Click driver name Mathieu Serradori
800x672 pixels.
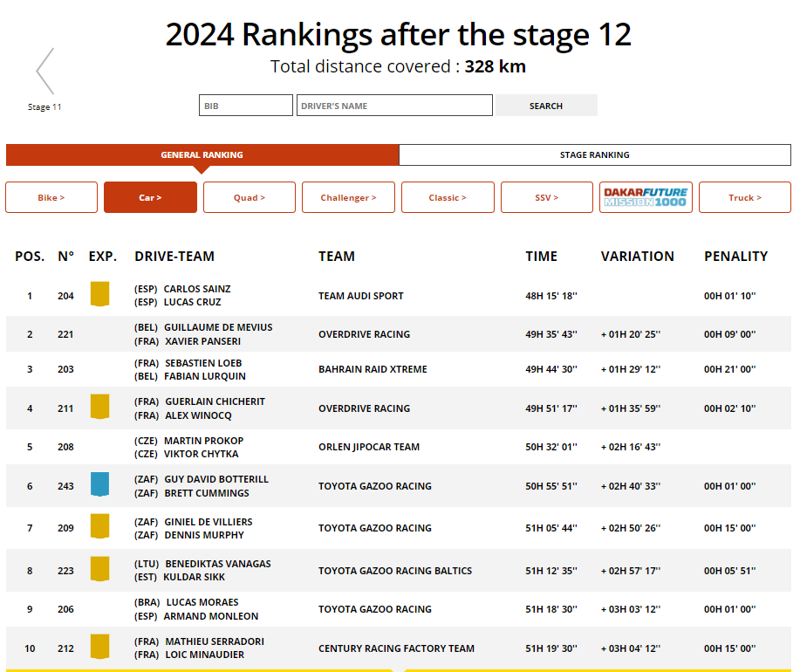[x=215, y=641]
